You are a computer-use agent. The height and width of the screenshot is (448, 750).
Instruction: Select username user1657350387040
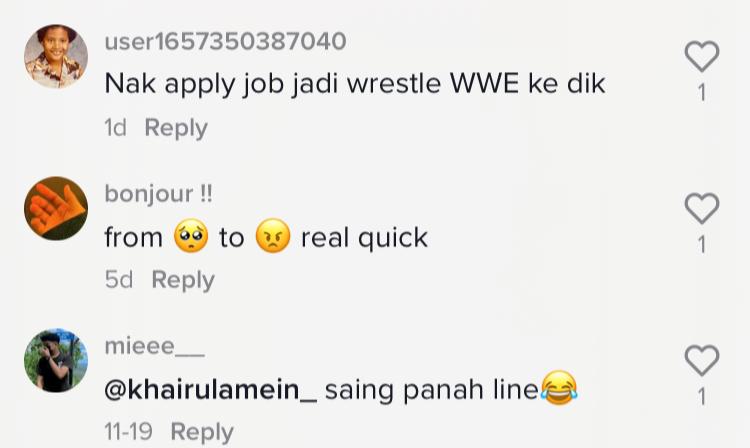[x=225, y=41]
